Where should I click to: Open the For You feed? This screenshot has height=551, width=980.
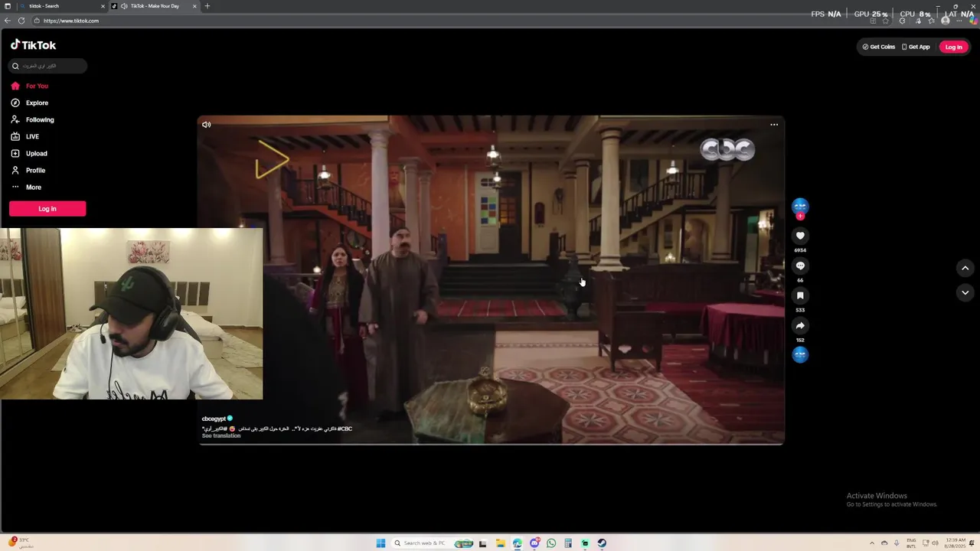point(29,86)
